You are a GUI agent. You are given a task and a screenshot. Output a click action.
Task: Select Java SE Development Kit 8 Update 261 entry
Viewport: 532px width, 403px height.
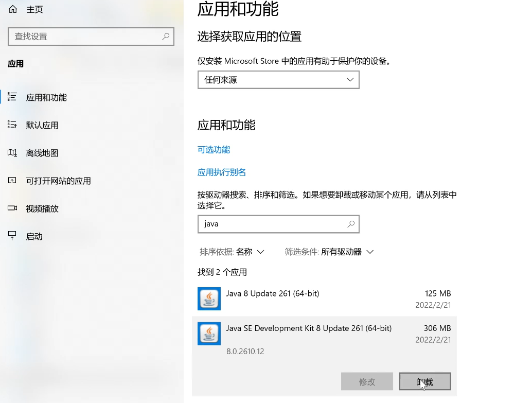point(324,356)
